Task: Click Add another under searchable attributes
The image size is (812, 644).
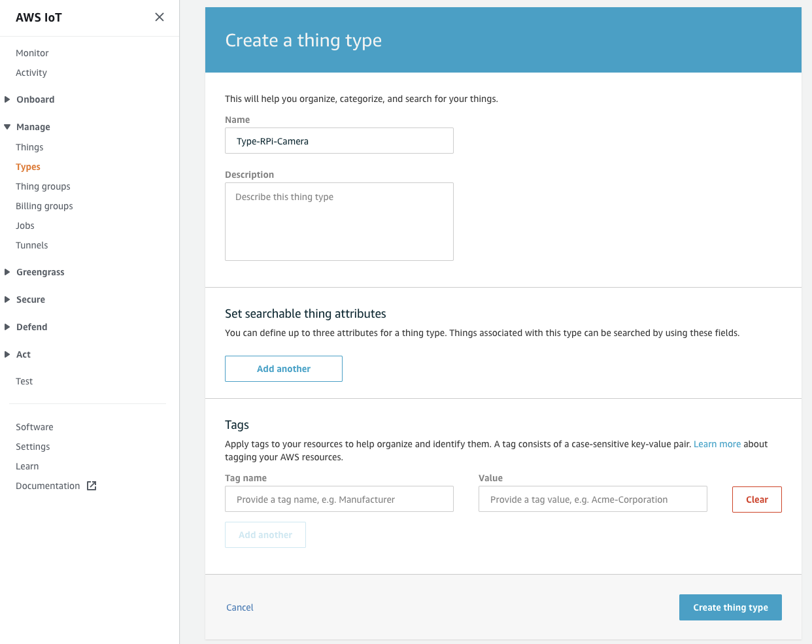Action: point(284,369)
